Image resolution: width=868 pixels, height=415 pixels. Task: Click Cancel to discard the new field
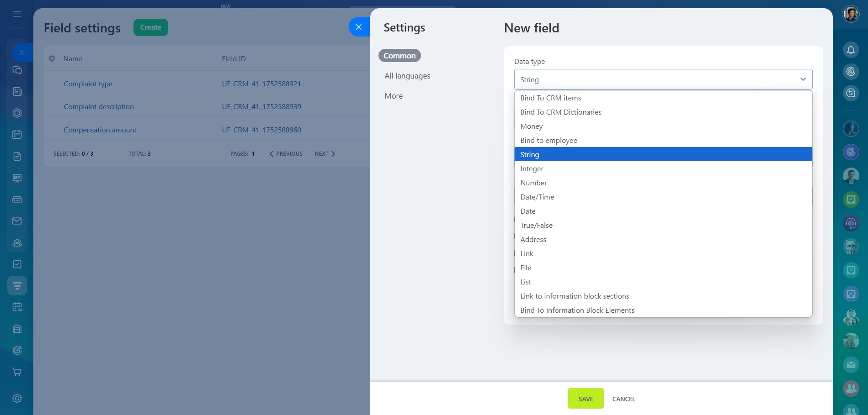click(623, 399)
